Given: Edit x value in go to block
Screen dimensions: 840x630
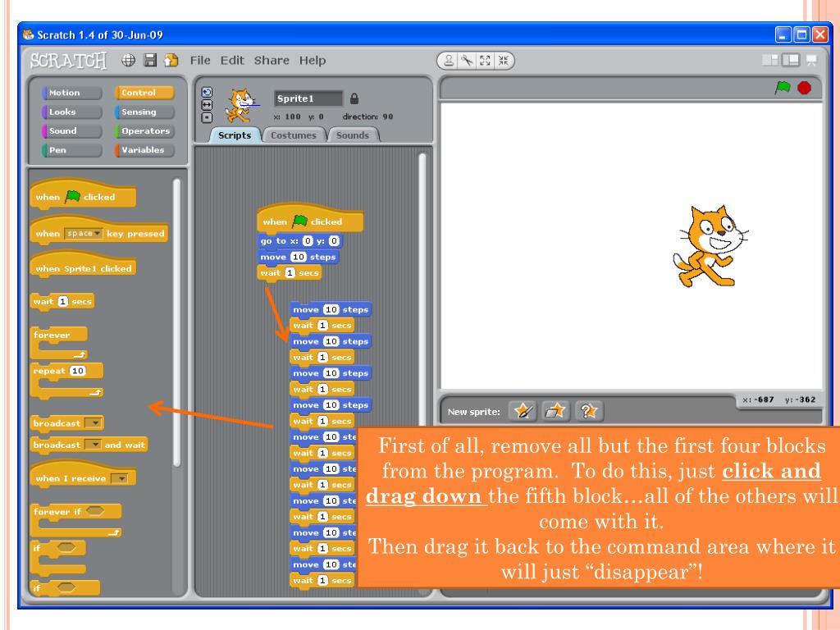Looking at the screenshot, I should click(x=308, y=241).
